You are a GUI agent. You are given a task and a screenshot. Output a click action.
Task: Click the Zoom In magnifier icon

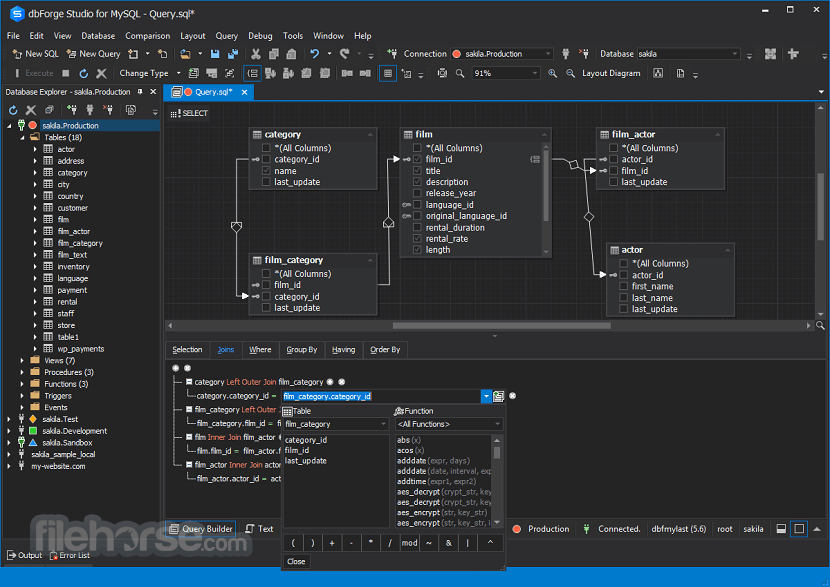pos(552,74)
